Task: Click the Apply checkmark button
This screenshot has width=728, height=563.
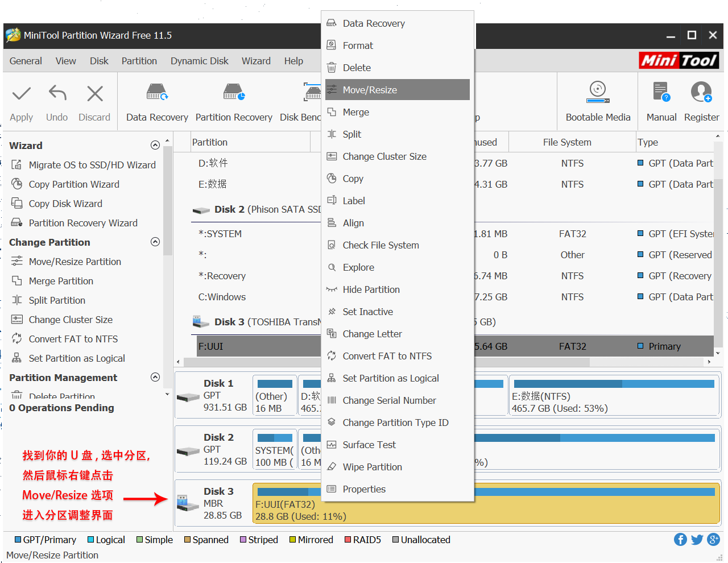Action: pyautogui.click(x=22, y=94)
